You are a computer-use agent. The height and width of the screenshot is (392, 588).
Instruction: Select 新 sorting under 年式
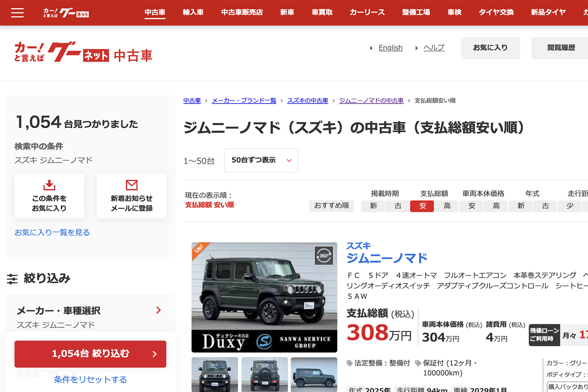[x=520, y=206]
